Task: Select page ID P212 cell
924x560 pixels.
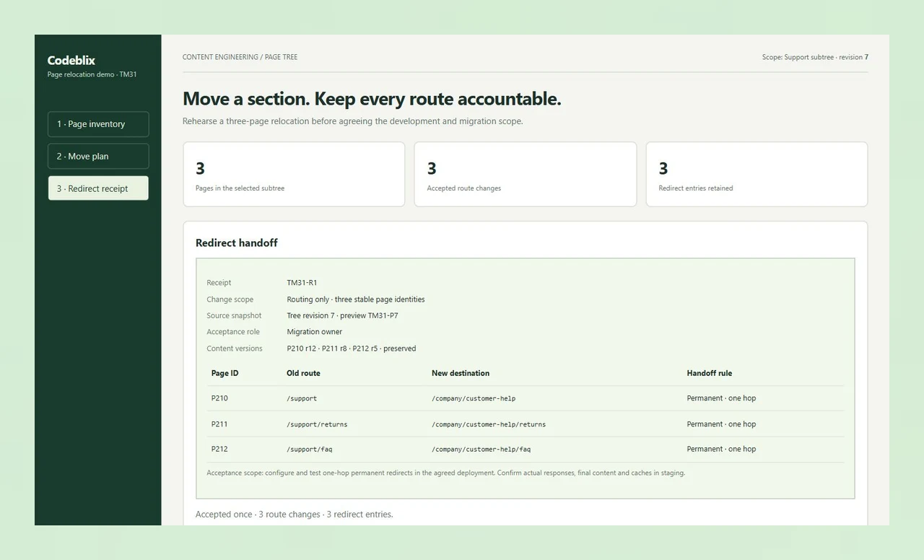Action: (219, 449)
